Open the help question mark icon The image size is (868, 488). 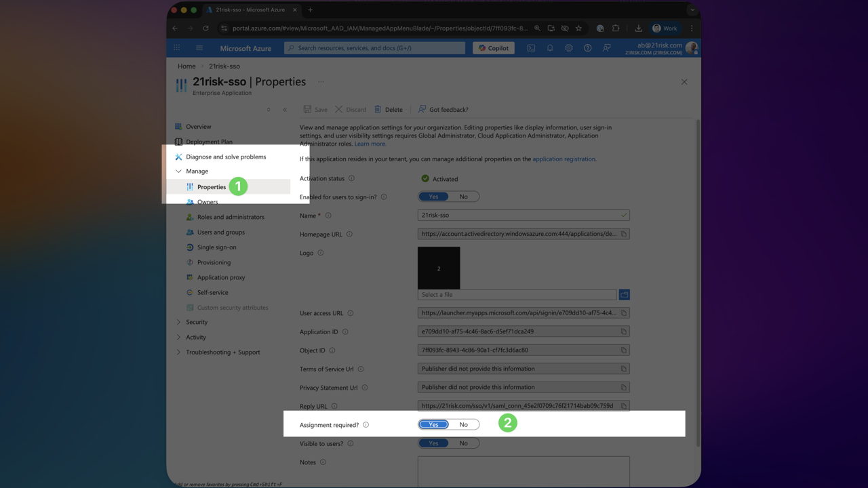(587, 47)
